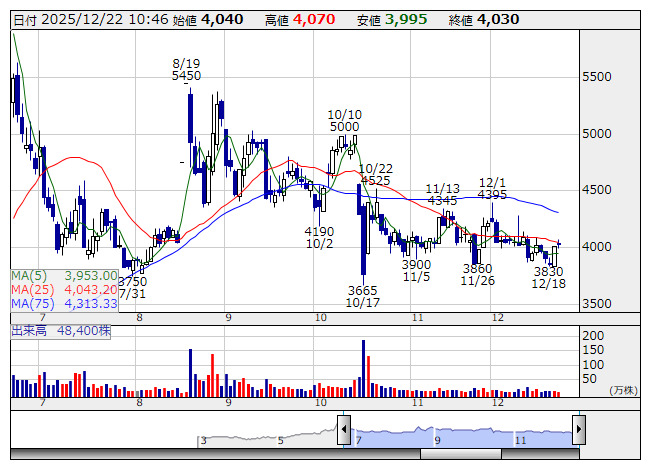Click the 5500 price axis label

[x=596, y=77]
